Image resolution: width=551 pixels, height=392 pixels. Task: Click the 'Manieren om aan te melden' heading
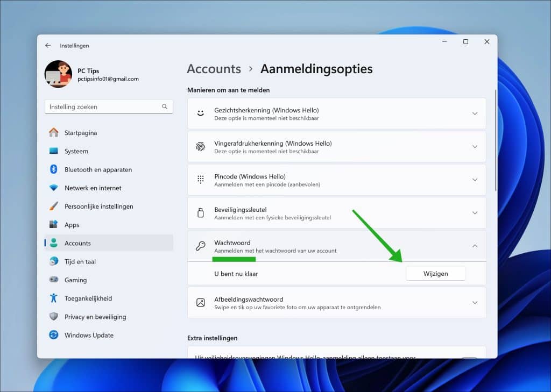click(x=228, y=90)
